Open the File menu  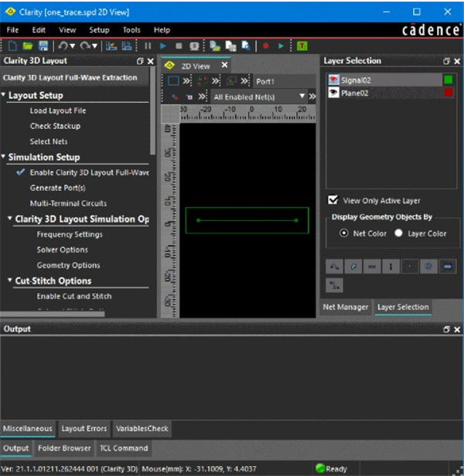[x=12, y=30]
